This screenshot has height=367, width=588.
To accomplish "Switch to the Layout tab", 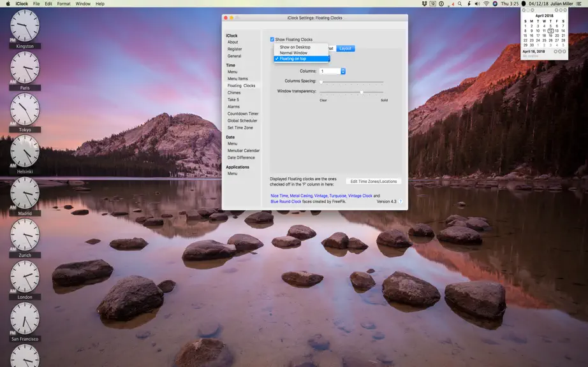I will [x=346, y=48].
